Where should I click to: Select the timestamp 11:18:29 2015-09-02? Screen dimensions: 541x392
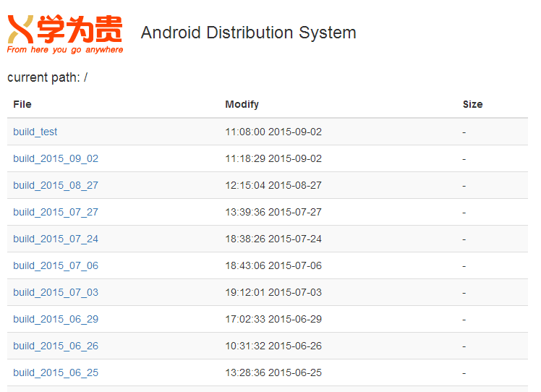(x=273, y=158)
